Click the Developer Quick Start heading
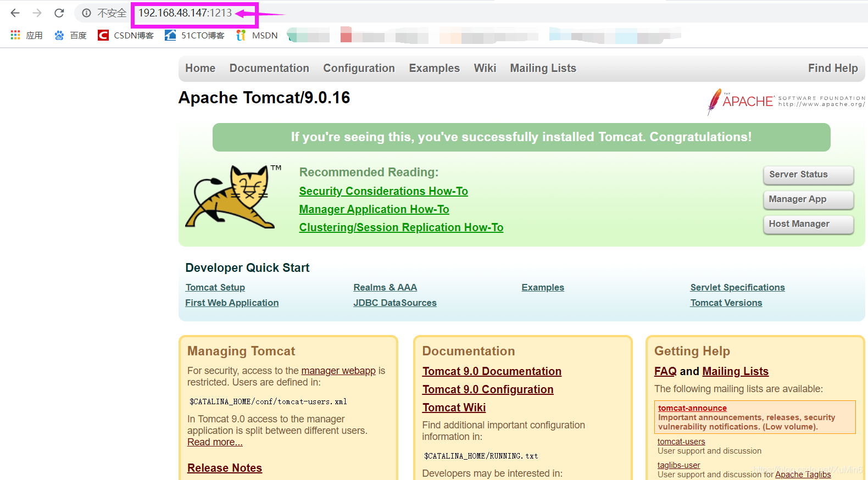The image size is (868, 480). click(x=247, y=267)
